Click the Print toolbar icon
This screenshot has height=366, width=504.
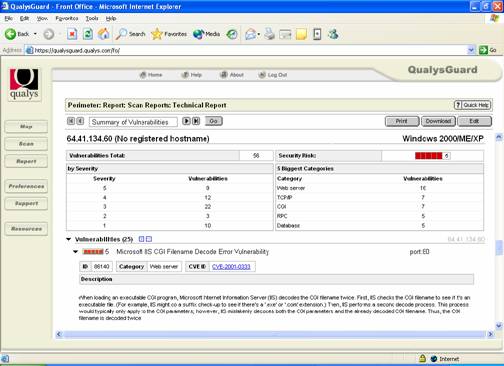269,34
